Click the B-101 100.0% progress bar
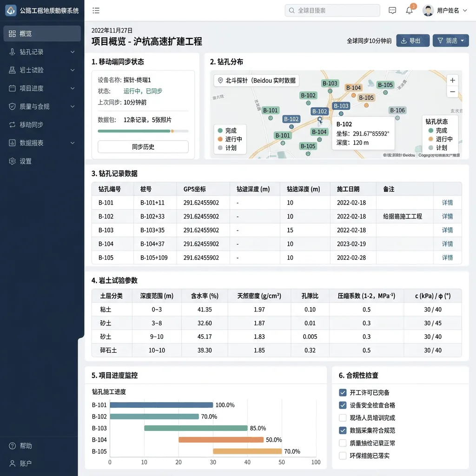 point(161,405)
